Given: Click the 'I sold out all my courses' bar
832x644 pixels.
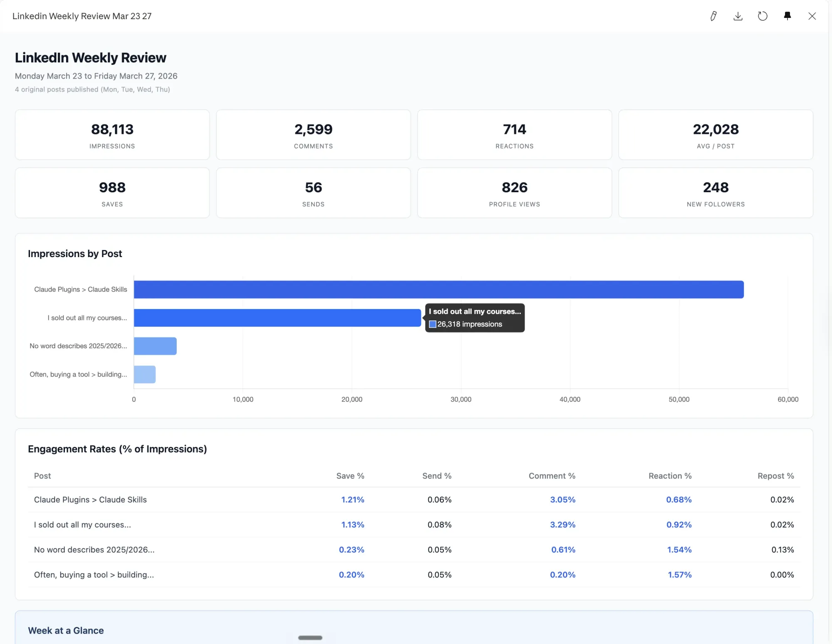Looking at the screenshot, I should [x=277, y=318].
